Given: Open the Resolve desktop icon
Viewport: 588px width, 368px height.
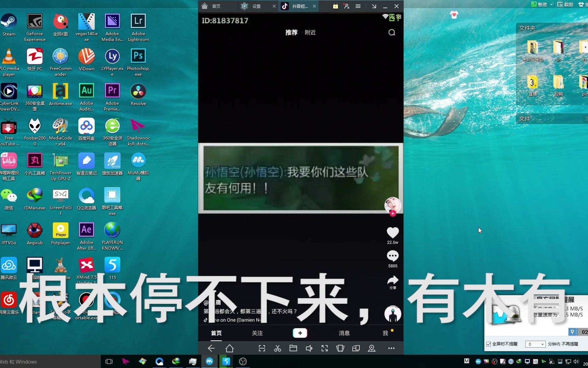Looking at the screenshot, I should pyautogui.click(x=138, y=94).
